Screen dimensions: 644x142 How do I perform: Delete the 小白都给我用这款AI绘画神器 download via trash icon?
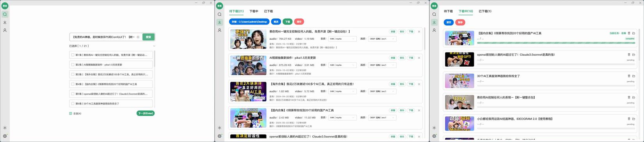pos(629,119)
